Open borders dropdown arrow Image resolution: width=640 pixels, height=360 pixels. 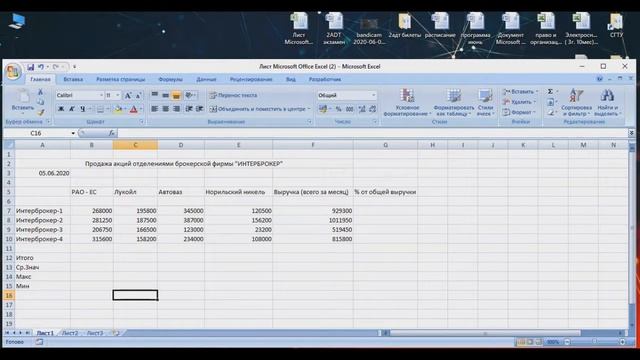coord(108,109)
